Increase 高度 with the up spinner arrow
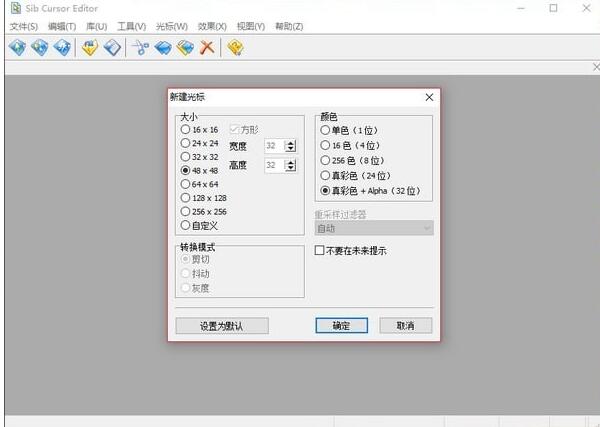 click(291, 163)
